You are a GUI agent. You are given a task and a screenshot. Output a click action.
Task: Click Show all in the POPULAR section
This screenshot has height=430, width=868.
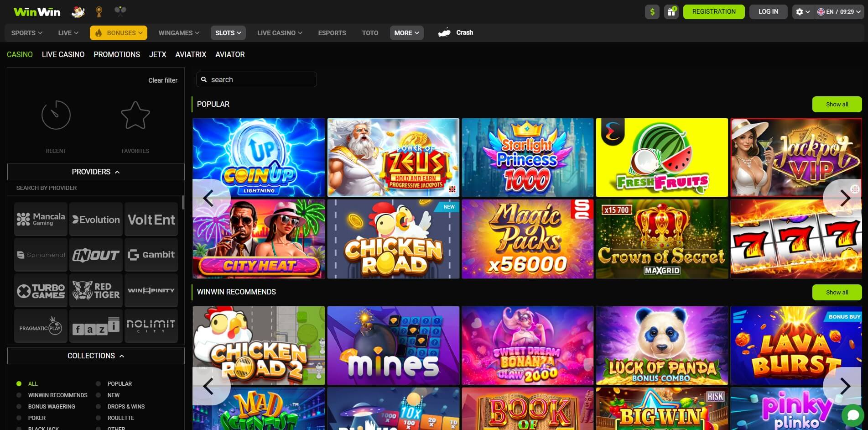pyautogui.click(x=837, y=104)
